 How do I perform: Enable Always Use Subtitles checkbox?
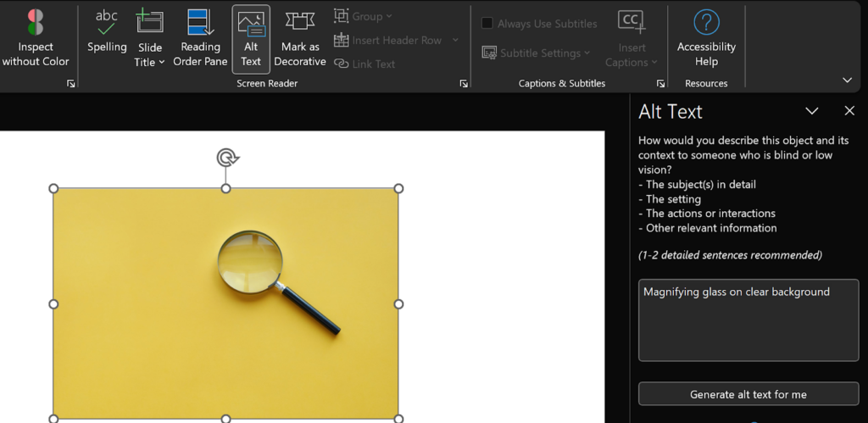click(487, 24)
